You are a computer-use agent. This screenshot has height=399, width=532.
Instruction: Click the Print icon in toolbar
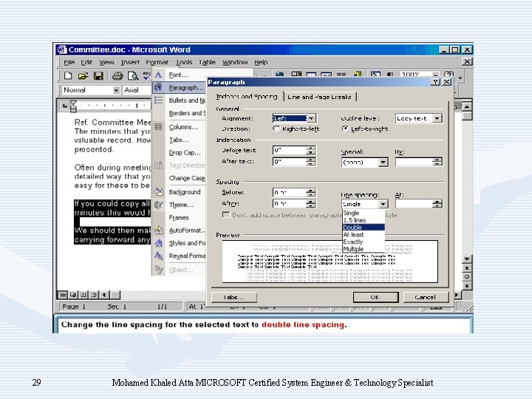(117, 75)
